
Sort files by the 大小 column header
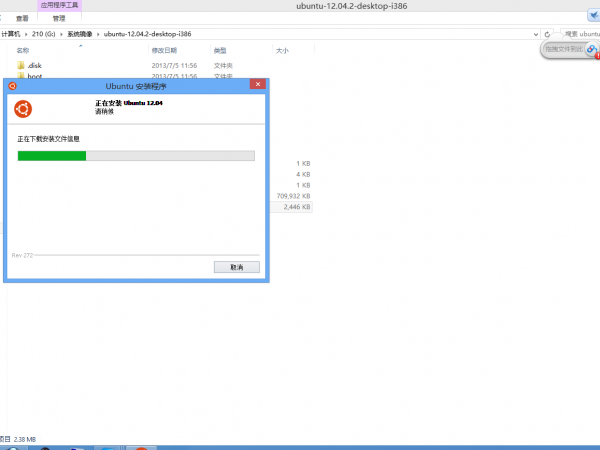tap(281, 49)
